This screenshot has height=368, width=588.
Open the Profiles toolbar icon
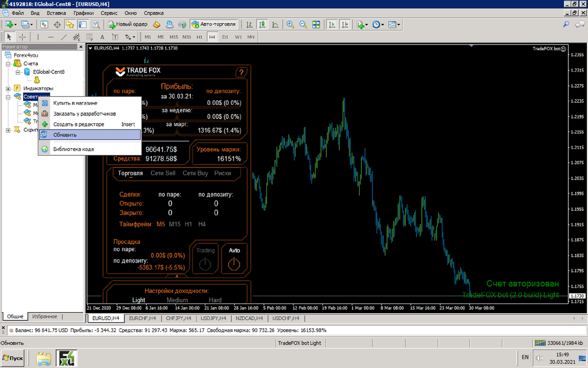[24, 24]
